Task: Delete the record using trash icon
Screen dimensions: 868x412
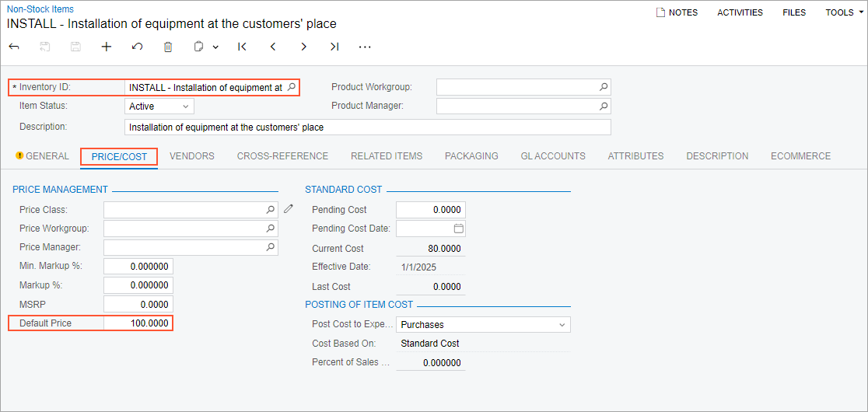Action: [168, 47]
